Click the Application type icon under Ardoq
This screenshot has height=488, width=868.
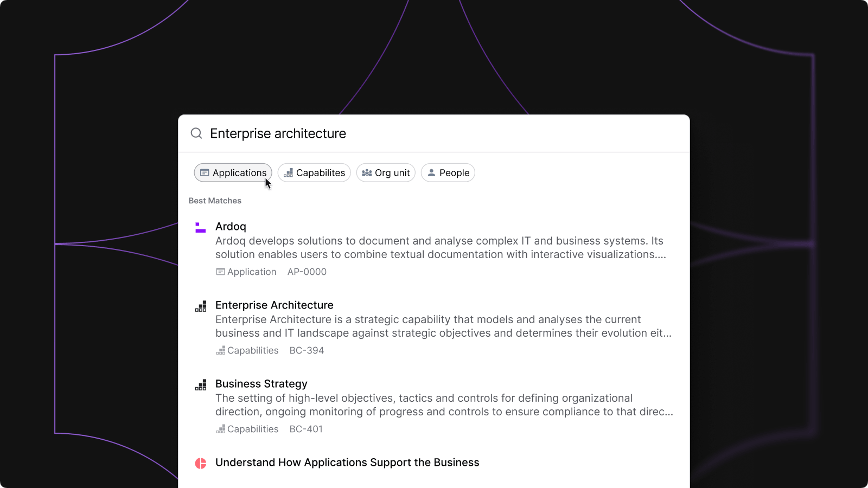(220, 272)
